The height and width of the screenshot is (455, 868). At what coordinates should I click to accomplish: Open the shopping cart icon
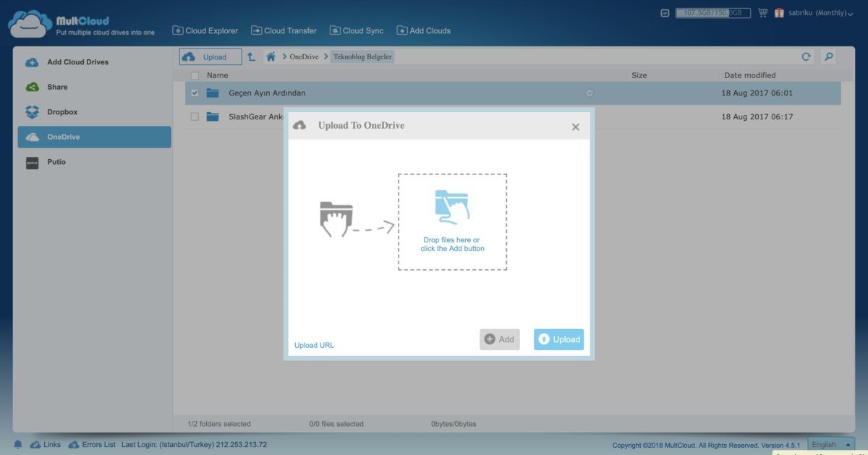point(762,13)
